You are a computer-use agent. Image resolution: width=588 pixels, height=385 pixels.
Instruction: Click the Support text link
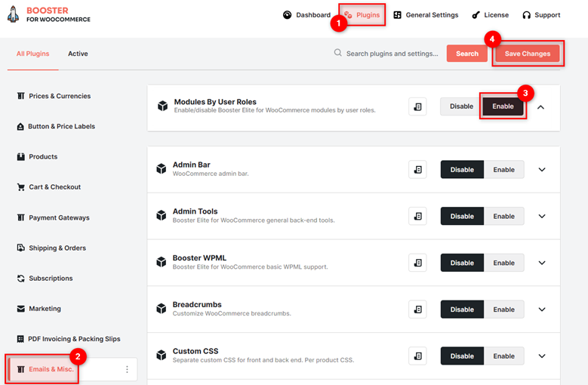click(x=547, y=15)
